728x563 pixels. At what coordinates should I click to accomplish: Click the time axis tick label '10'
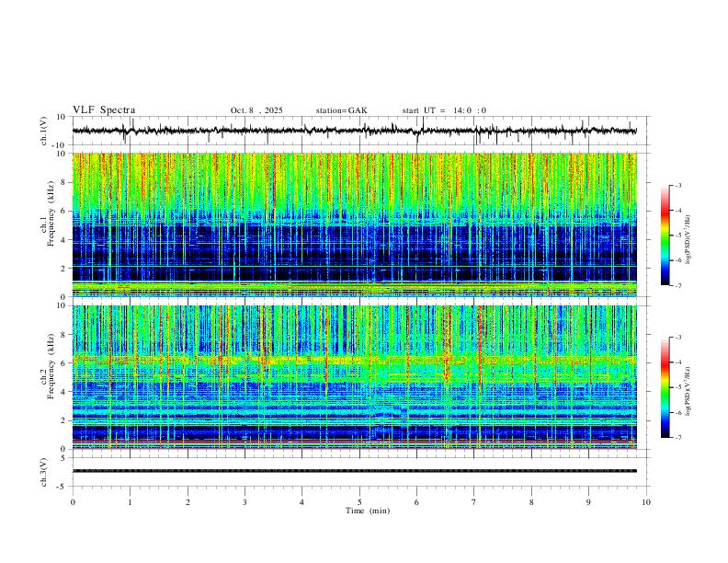646,502
